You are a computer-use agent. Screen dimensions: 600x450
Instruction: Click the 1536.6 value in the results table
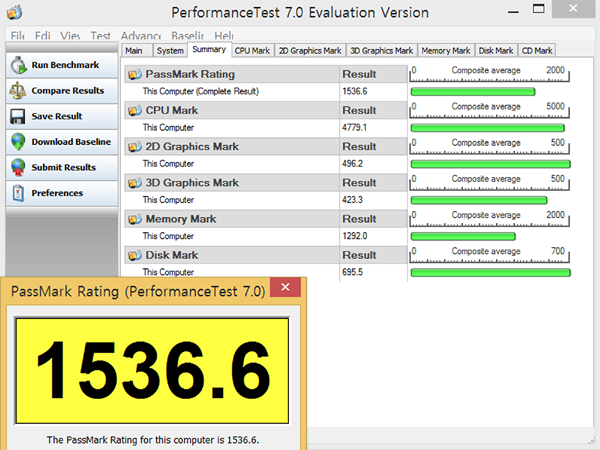pos(355,91)
